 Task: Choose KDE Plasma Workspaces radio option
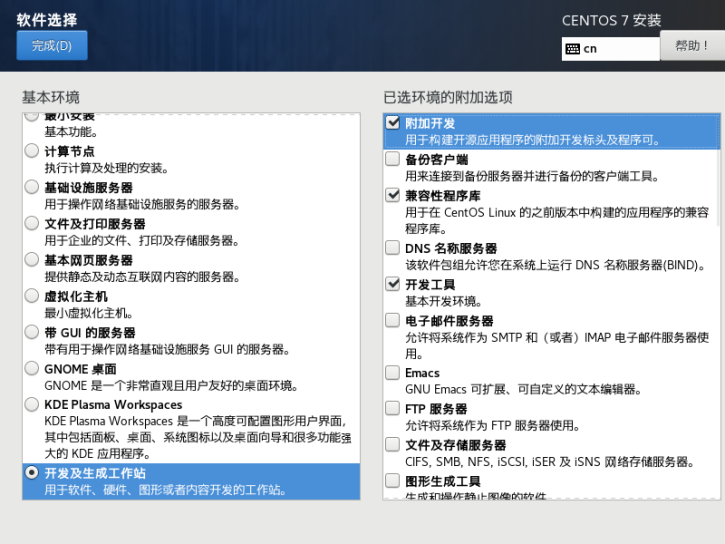click(x=31, y=404)
